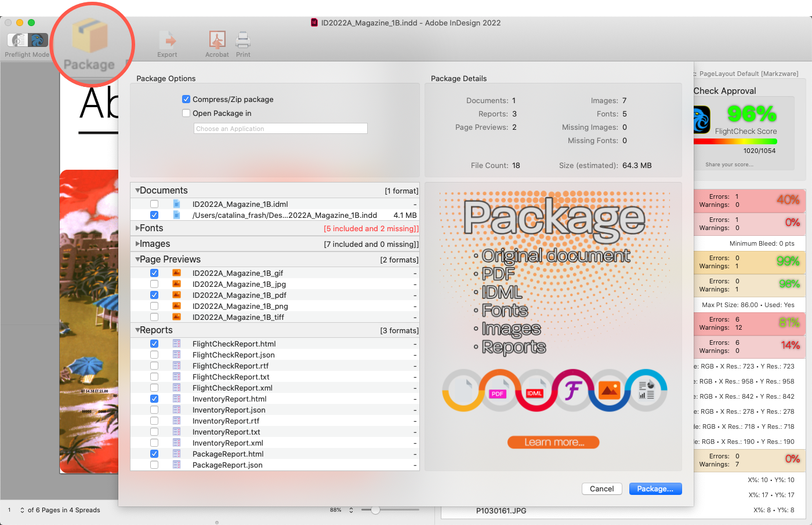Screen dimensions: 812x525
Task: Select the 81% errors row
Action: pyautogui.click(x=749, y=323)
